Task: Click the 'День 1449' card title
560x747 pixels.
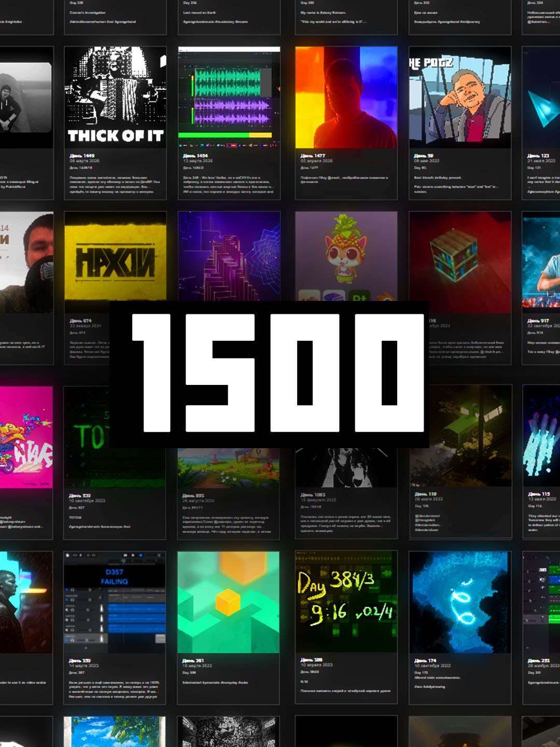Action: point(82,156)
